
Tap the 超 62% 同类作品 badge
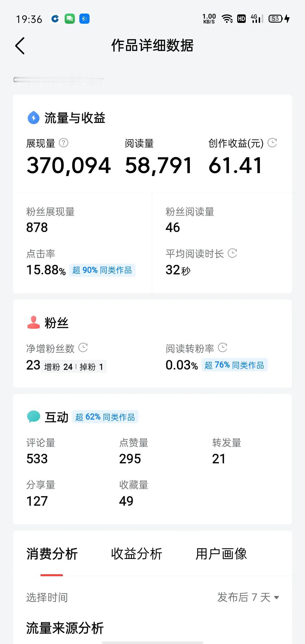tap(105, 417)
